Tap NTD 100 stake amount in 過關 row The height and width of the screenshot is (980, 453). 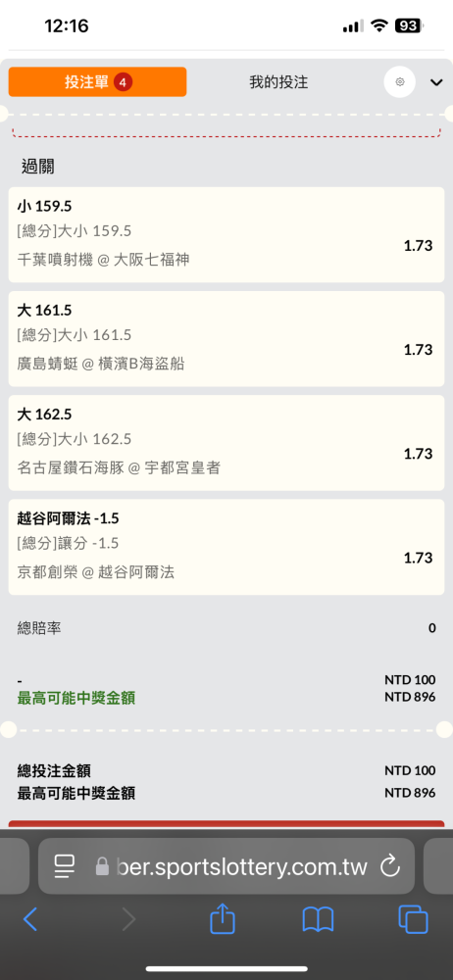[410, 680]
